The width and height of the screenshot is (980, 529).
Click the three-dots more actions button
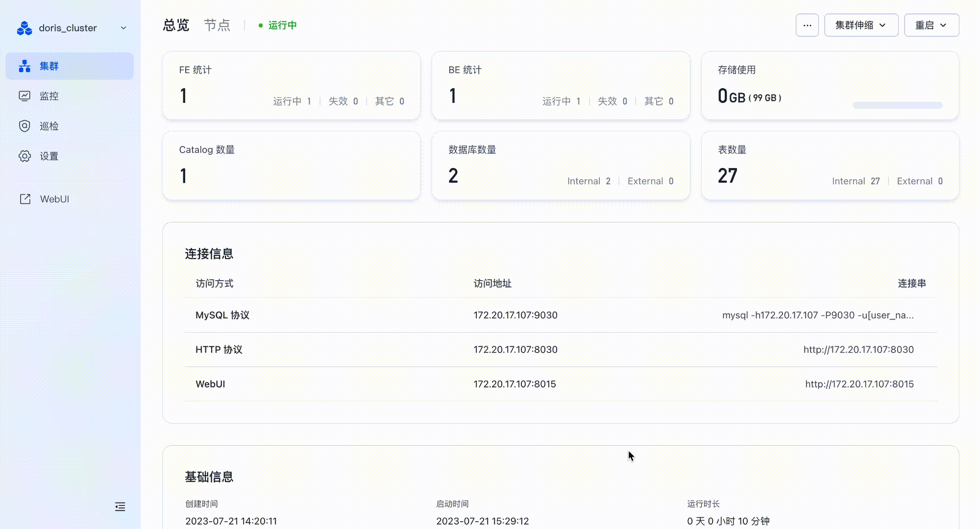click(x=807, y=25)
